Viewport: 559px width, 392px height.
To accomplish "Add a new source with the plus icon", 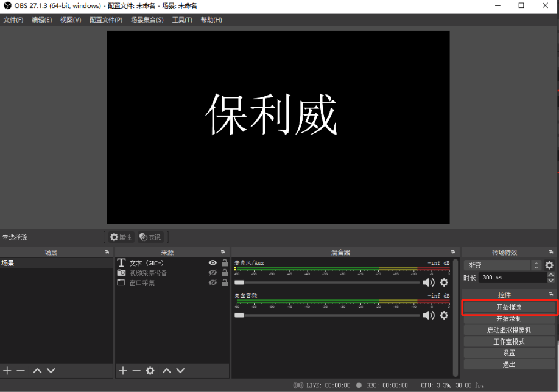I will (x=122, y=371).
